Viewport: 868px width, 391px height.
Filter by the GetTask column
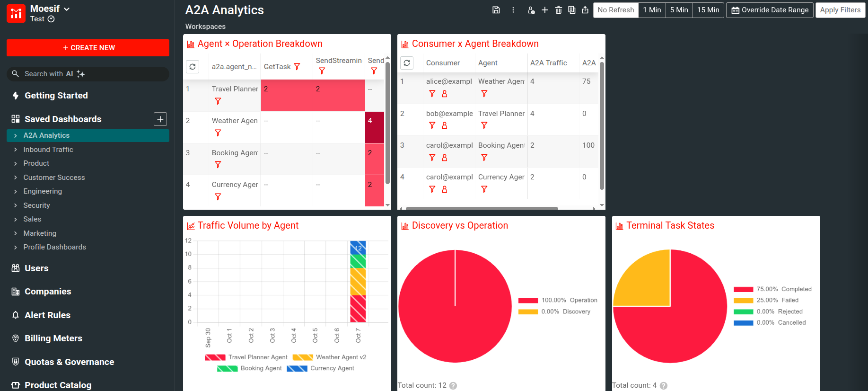tap(297, 67)
